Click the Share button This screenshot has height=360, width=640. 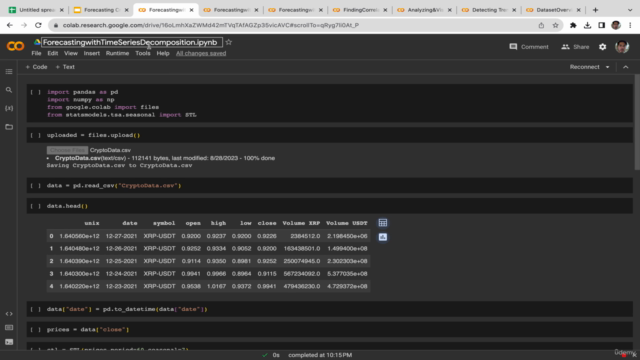575,47
